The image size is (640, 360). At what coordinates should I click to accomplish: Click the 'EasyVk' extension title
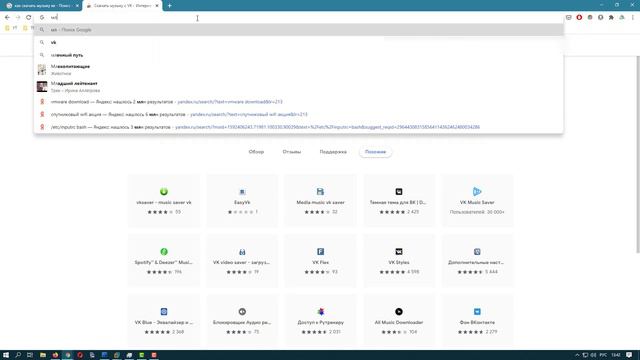[242, 202]
